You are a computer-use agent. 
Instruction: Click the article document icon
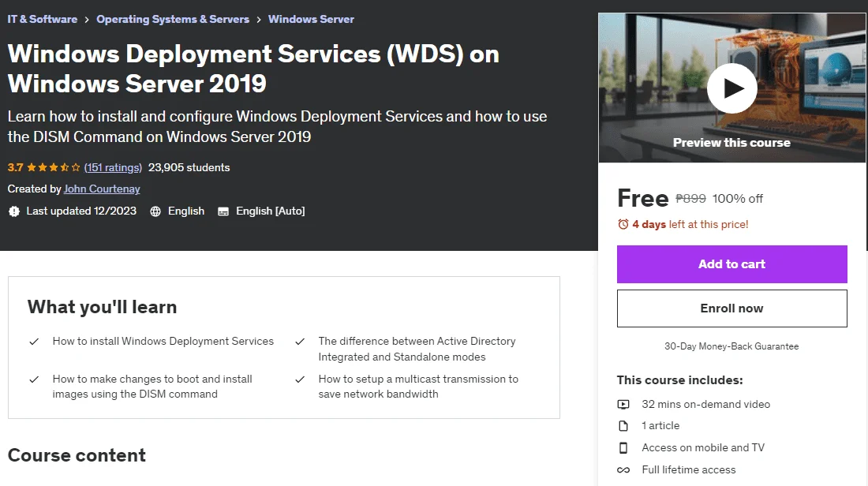623,426
